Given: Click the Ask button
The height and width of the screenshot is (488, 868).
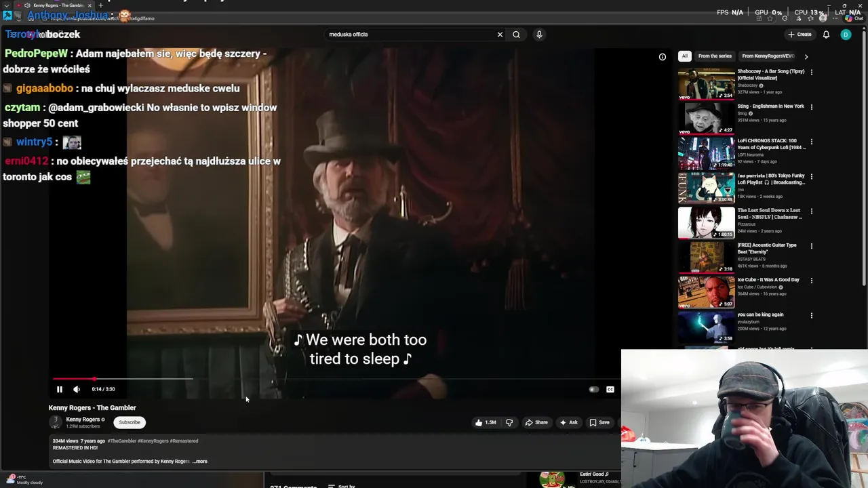Looking at the screenshot, I should tap(568, 422).
